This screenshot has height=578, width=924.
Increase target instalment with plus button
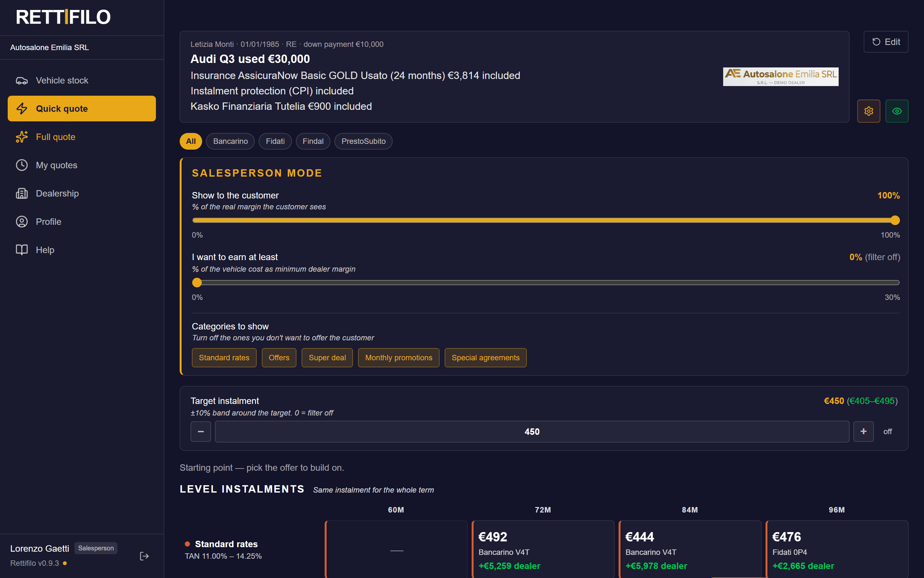coord(864,432)
